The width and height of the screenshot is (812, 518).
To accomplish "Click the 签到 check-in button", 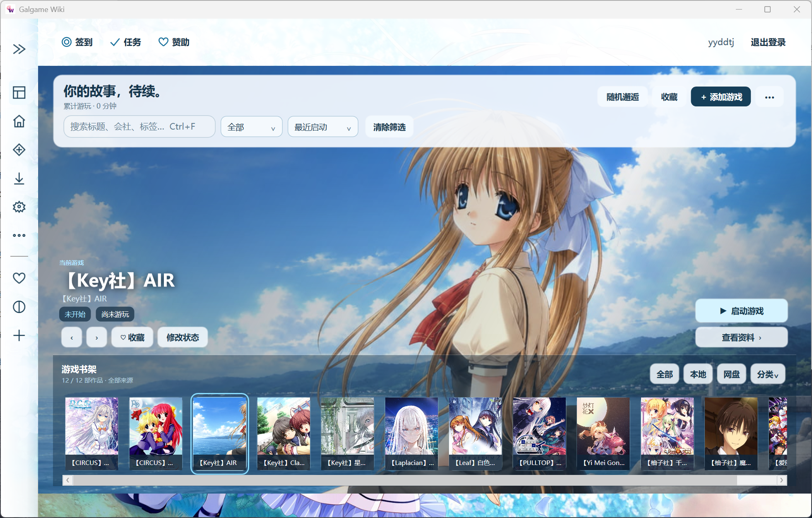I will (x=77, y=42).
